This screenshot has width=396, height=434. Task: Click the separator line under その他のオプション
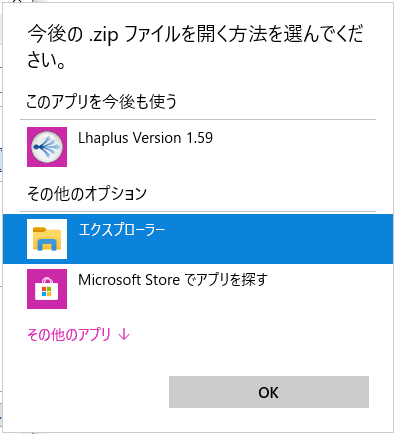[198, 211]
